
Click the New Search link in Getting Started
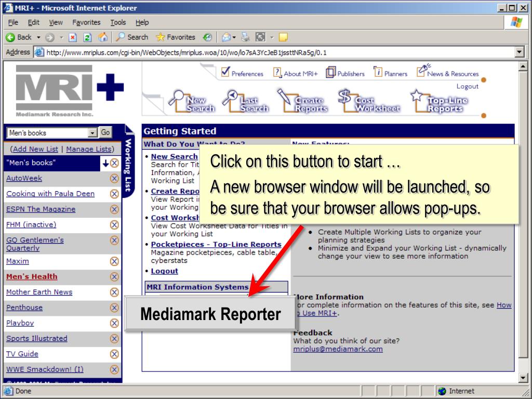(174, 156)
